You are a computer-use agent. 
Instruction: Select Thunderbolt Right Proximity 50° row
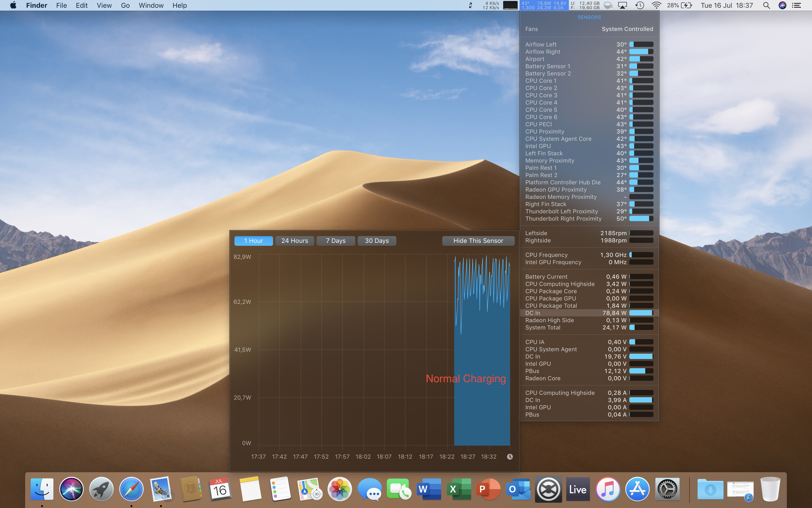[x=589, y=219]
